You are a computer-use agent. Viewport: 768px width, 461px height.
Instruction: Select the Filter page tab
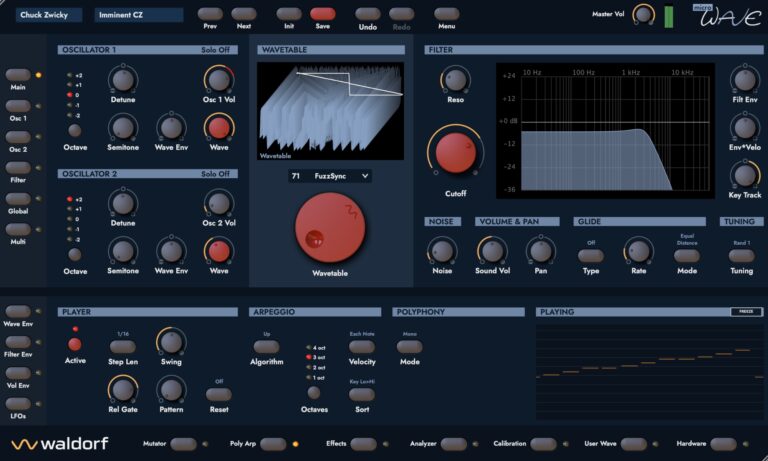pyautogui.click(x=18, y=168)
